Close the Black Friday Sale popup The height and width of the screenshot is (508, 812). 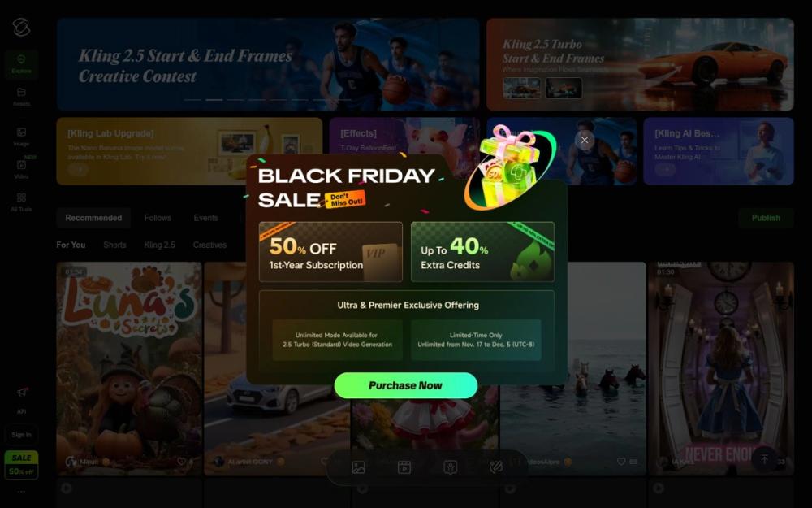pos(585,140)
